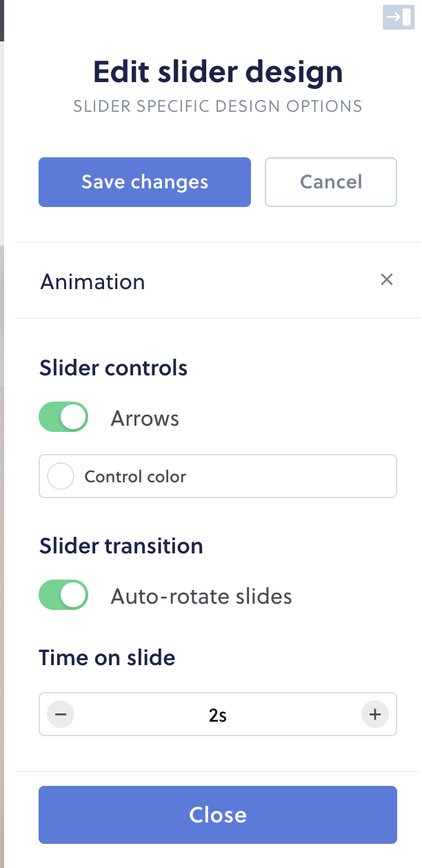Click the minus icon to decrease slide time

click(61, 714)
